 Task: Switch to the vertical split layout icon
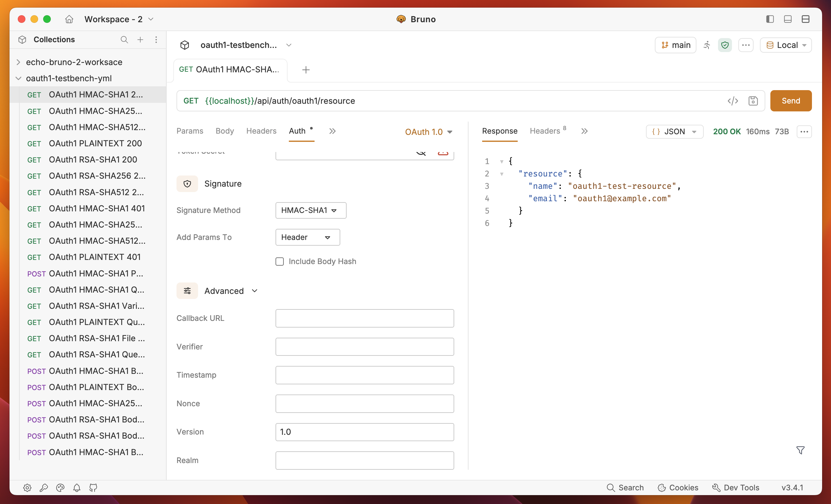click(806, 19)
